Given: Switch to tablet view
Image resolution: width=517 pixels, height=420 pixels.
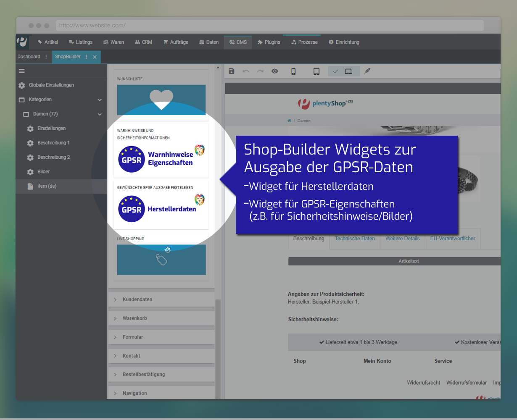Looking at the screenshot, I should (x=317, y=71).
